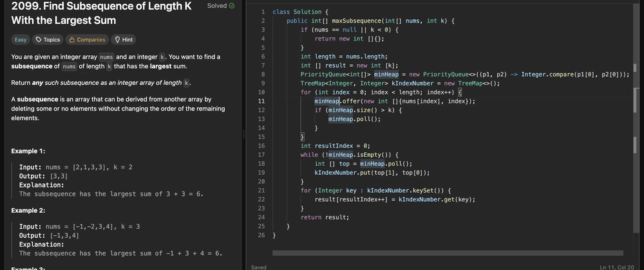The height and width of the screenshot is (270, 644).
Task: Click the Easy difficulty tag
Action: [21, 40]
